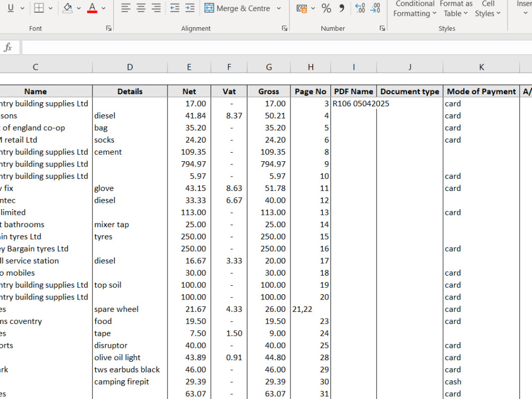Expand Merge & Centre options arrow
The height and width of the screenshot is (399, 532).
coord(279,8)
